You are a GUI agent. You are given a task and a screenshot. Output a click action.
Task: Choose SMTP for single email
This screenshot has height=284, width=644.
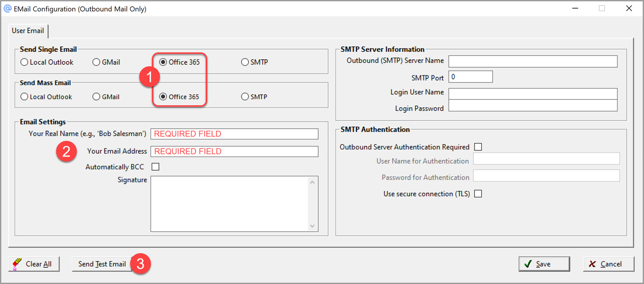[245, 62]
